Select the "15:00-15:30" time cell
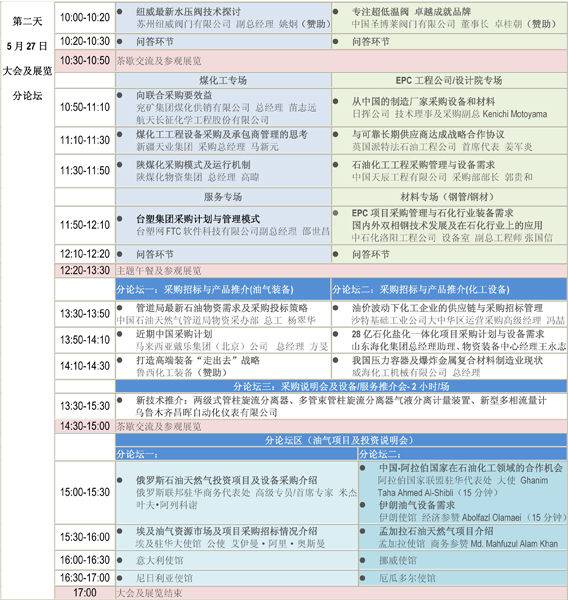 [x=85, y=492]
